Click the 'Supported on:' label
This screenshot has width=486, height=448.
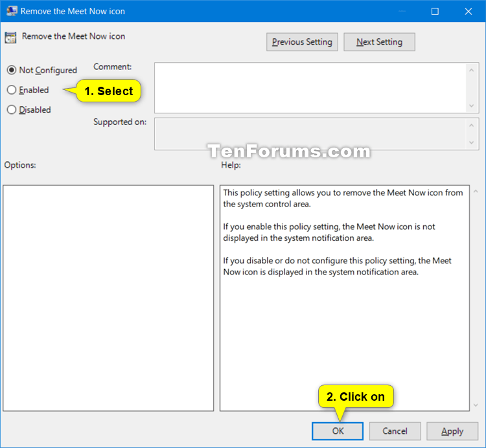[120, 122]
